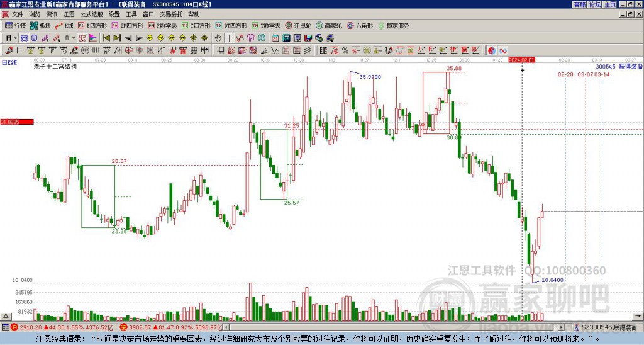This screenshot has width=644, height=345.
Task: Click the 日K线 chart label
Action: pos(9,63)
